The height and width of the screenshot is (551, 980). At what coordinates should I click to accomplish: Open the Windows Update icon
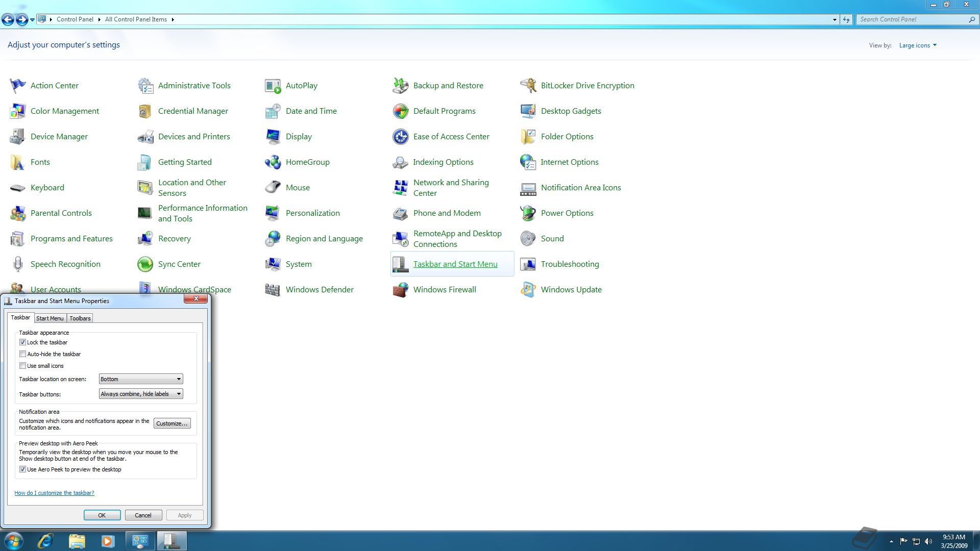pyautogui.click(x=528, y=290)
